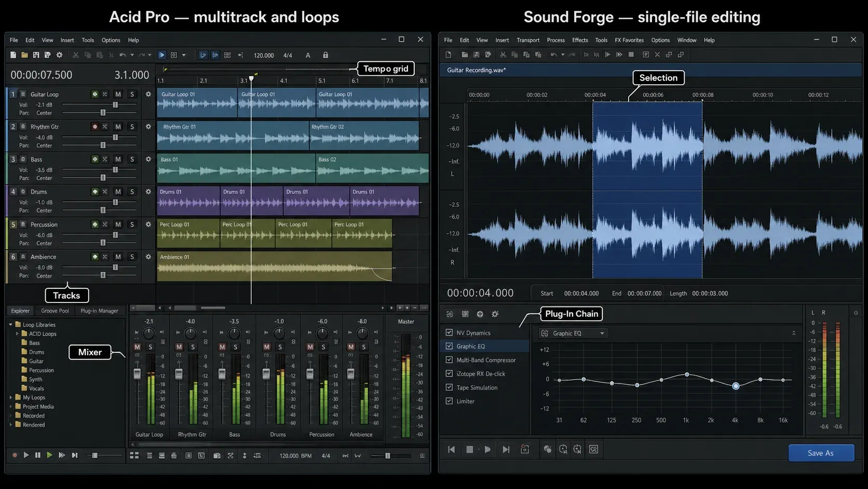Screen dimensions: 868x489
Task: Open the FX Favorites menu in Sound Forge
Action: click(629, 40)
